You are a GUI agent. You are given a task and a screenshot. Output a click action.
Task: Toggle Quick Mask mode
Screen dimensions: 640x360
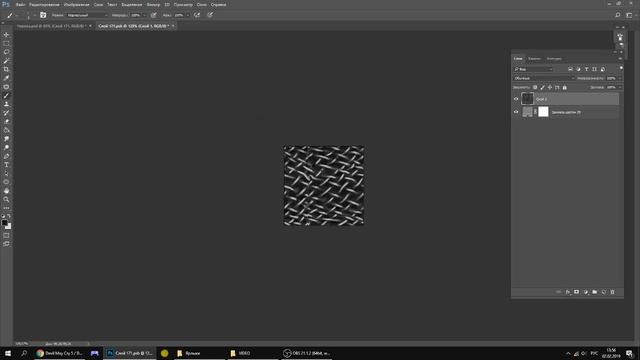[x=6, y=236]
